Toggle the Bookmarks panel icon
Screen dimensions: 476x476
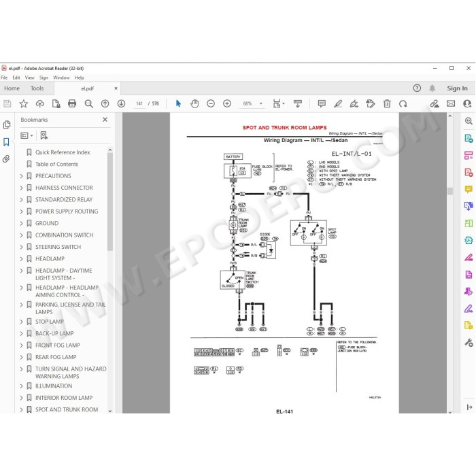pos(6,141)
